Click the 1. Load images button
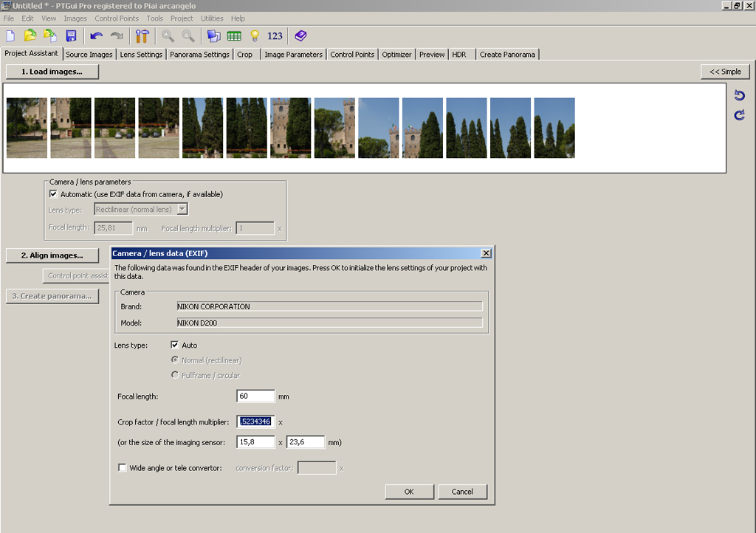Viewport: 756px width, 533px height. pos(52,72)
